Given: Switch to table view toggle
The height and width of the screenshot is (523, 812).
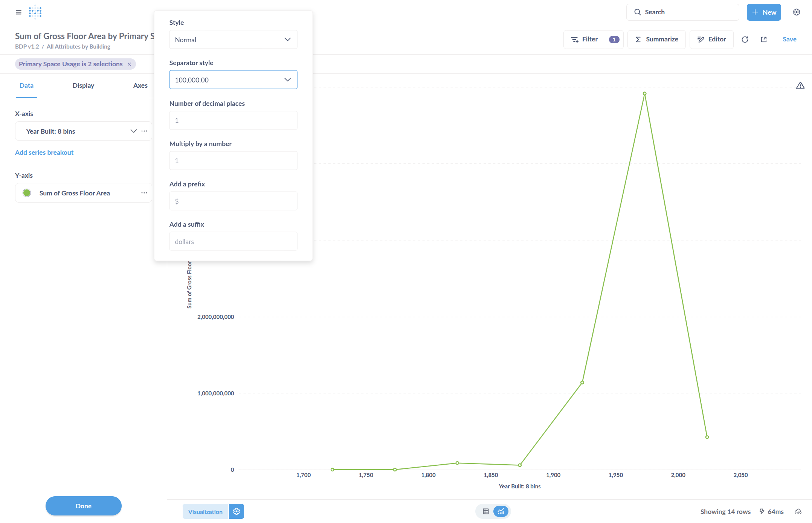Looking at the screenshot, I should coord(486,511).
